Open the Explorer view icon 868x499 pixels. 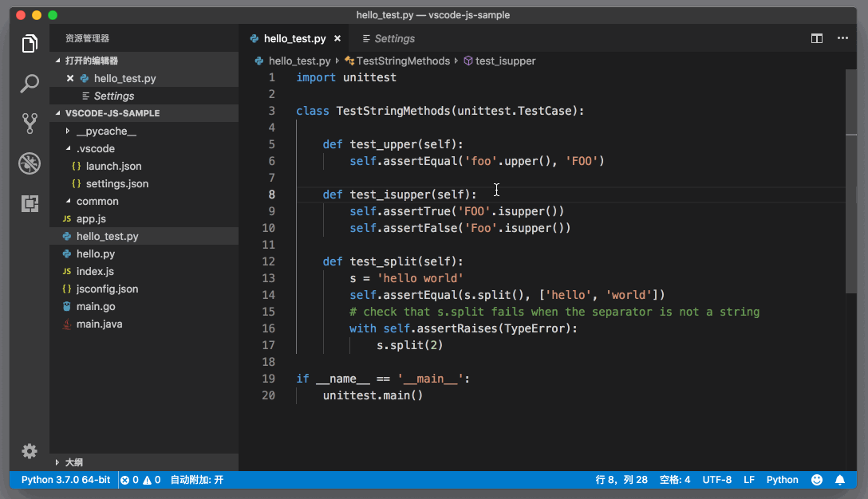pos(30,44)
